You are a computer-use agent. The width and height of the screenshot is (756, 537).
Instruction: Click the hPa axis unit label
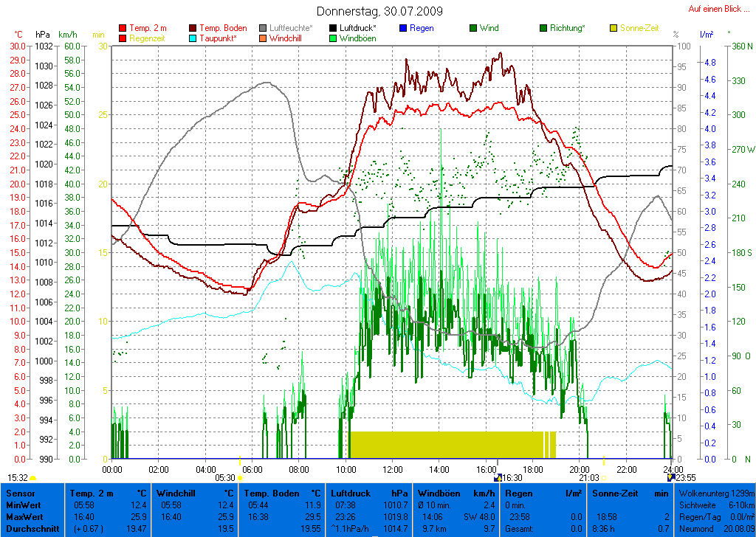[x=43, y=35]
